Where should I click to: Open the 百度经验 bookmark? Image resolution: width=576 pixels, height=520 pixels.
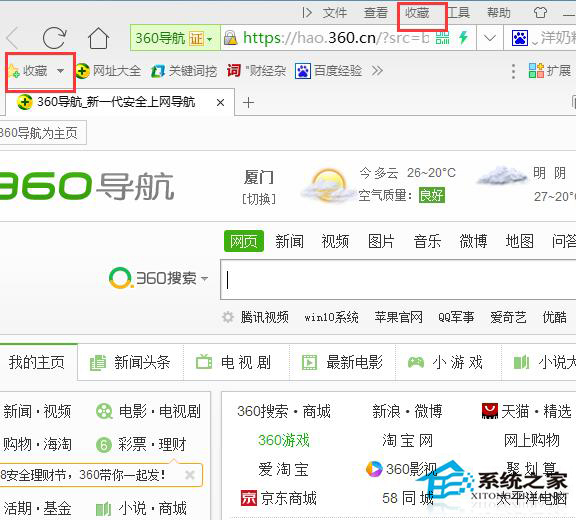(x=328, y=71)
